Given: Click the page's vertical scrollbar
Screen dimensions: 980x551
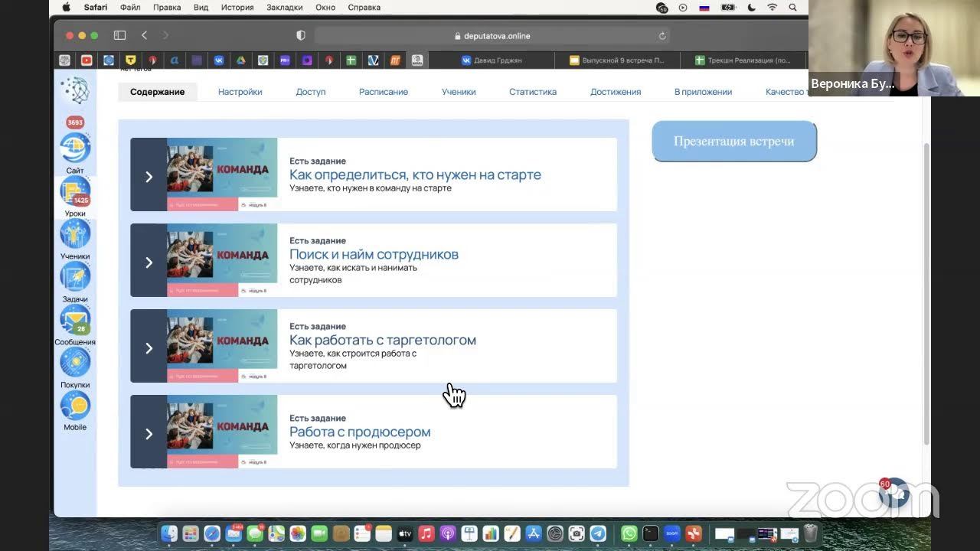Looking at the screenshot, I should (926, 294).
